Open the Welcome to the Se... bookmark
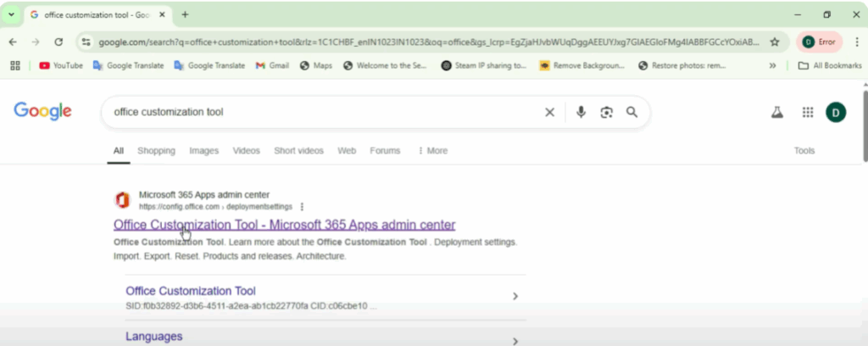Screen dimensions: 868x346 point(386,65)
